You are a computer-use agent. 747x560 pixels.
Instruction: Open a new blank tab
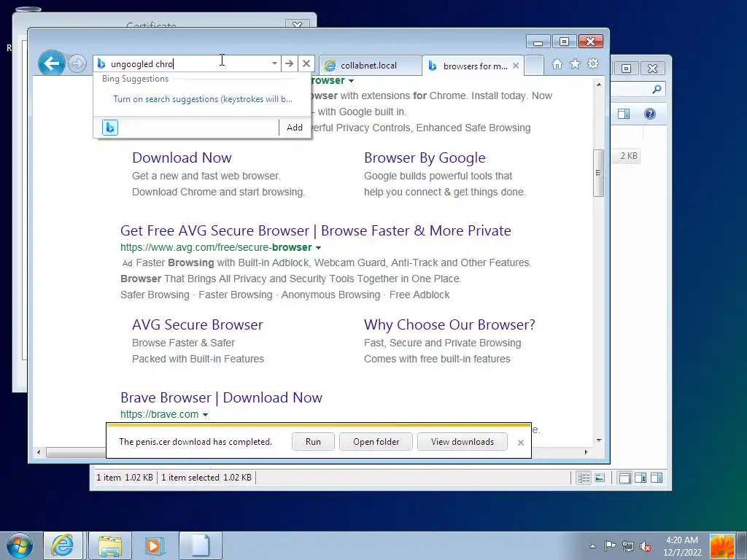[x=534, y=66]
